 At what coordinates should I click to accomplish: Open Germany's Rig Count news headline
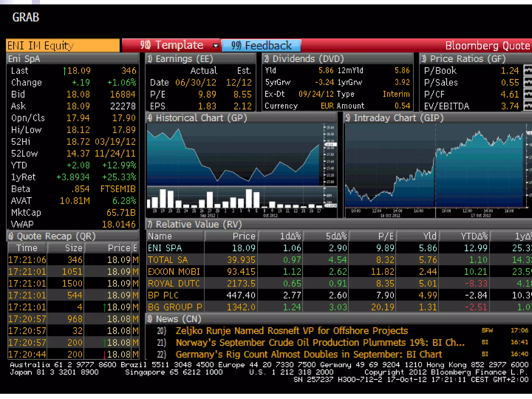(309, 354)
